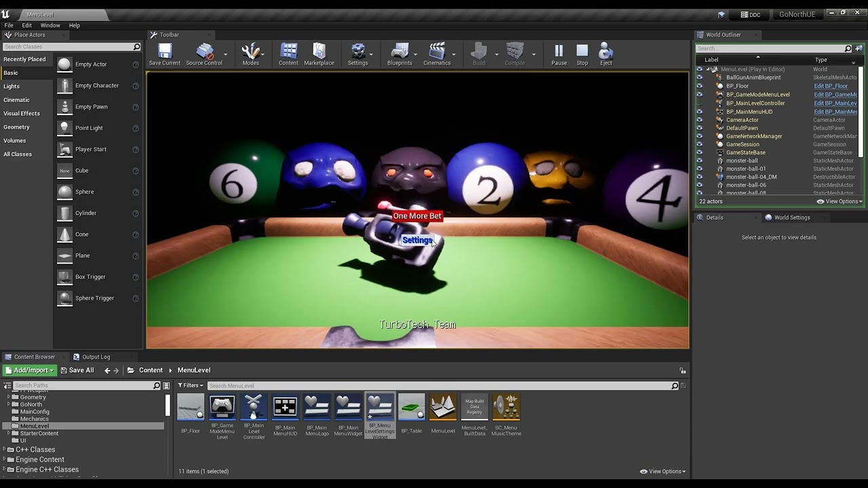Hide the GameNetworkManager actor
Viewport: 868px width, 488px height.
(x=700, y=136)
